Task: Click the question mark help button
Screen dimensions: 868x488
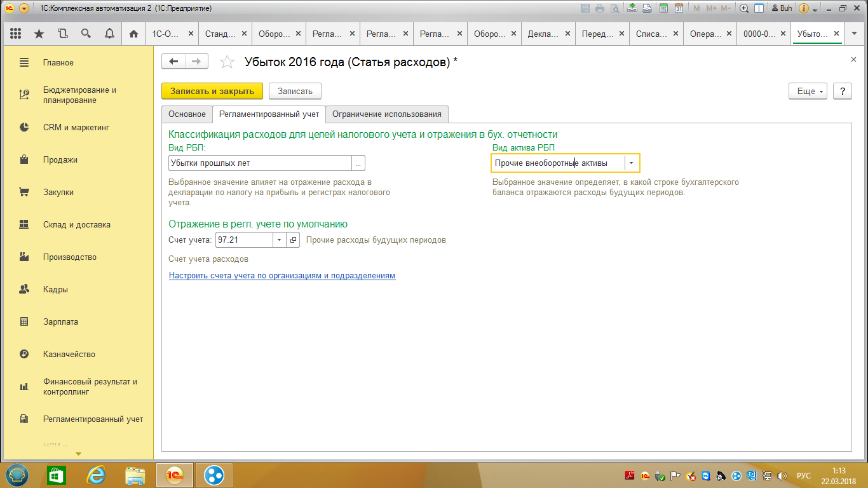Action: 842,91
